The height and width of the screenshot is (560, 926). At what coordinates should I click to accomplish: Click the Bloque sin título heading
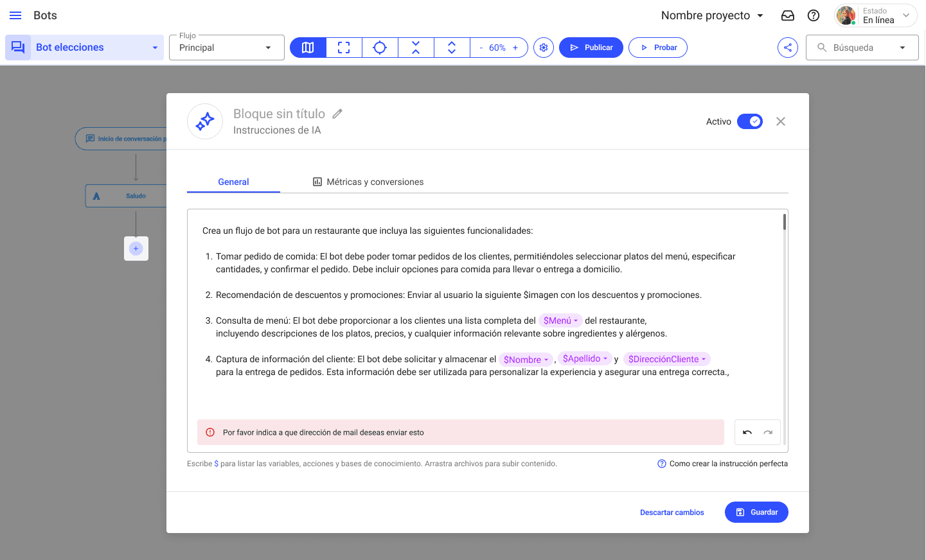279,114
